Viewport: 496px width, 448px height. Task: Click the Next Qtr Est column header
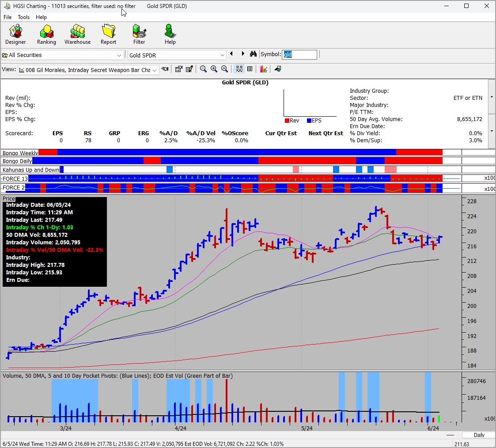(x=326, y=133)
